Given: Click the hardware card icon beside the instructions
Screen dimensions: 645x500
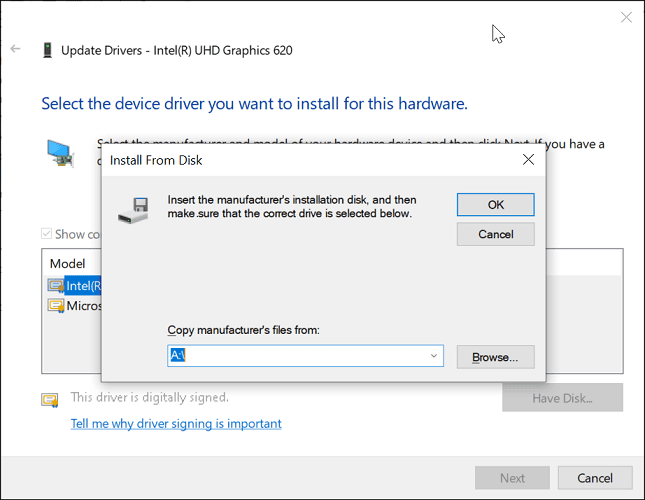Looking at the screenshot, I should 60,152.
